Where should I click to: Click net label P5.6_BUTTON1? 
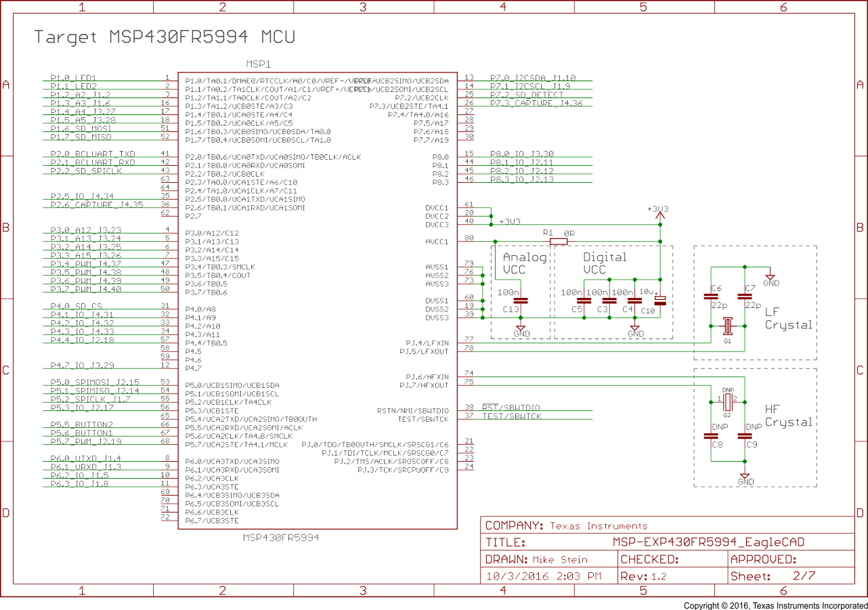[82, 433]
